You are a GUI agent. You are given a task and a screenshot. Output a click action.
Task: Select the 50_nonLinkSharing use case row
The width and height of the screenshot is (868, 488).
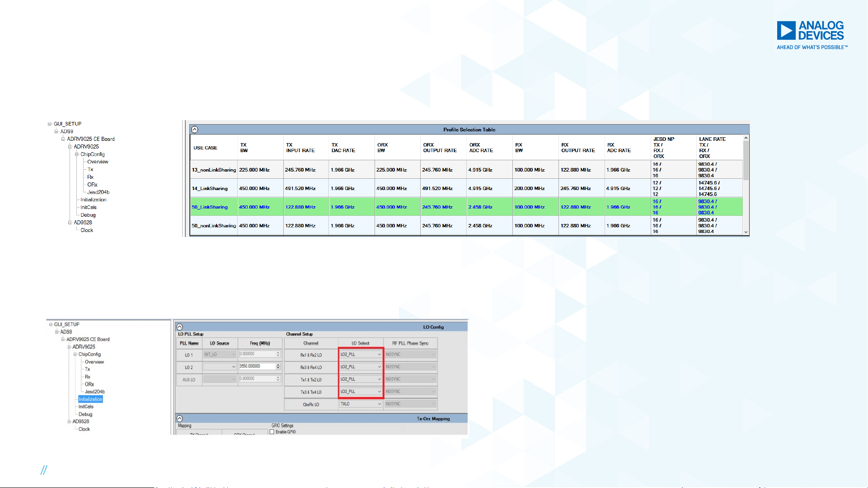click(x=466, y=225)
